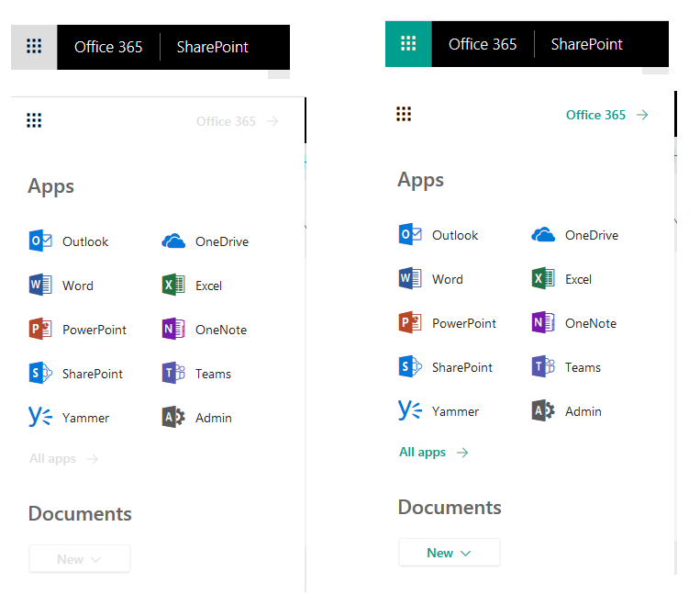Open OneDrive icon in left panel

click(x=173, y=241)
